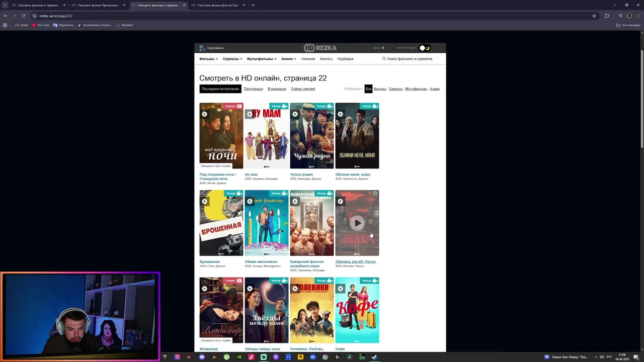Open the site information icon in address bar

point(34,16)
